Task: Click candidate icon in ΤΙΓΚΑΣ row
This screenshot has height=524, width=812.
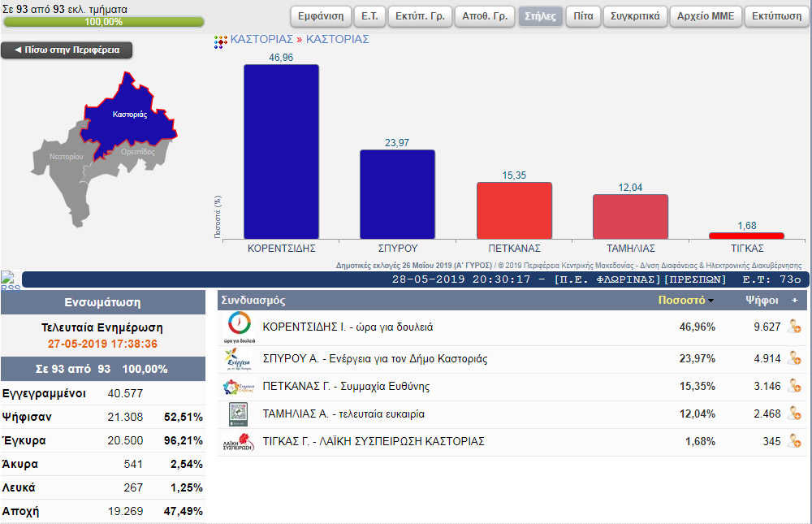Action: point(793,441)
